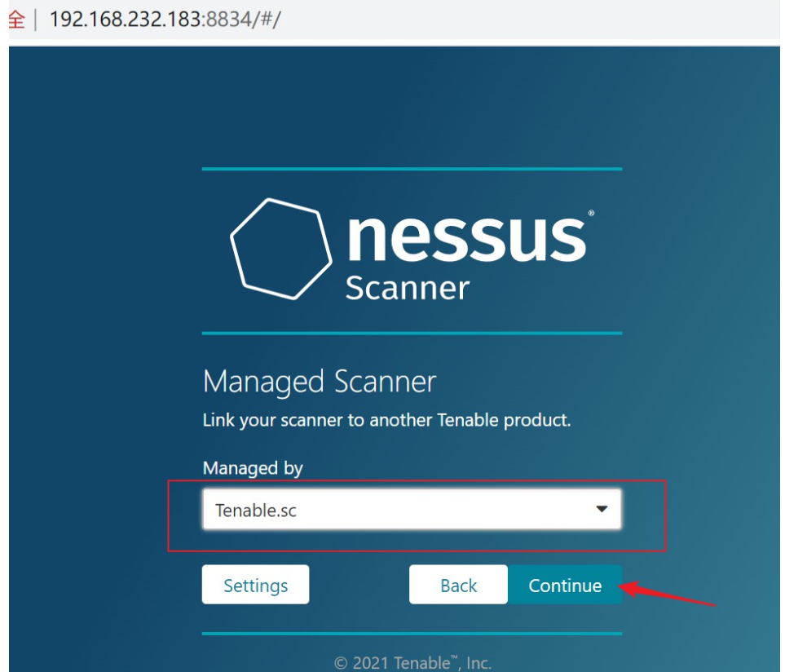The width and height of the screenshot is (785, 672).
Task: Click the registered trademark symbol beside nessus
Action: [591, 213]
